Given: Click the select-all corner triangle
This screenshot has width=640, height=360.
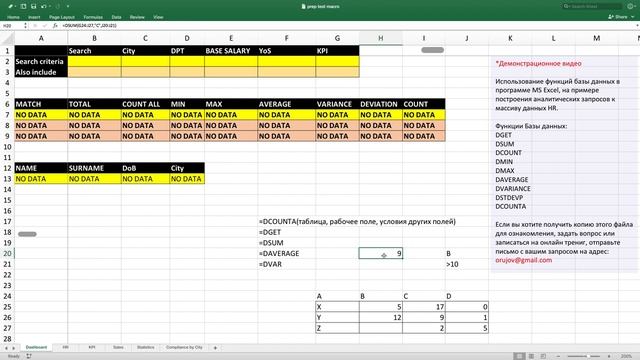Looking at the screenshot, I should [7, 38].
